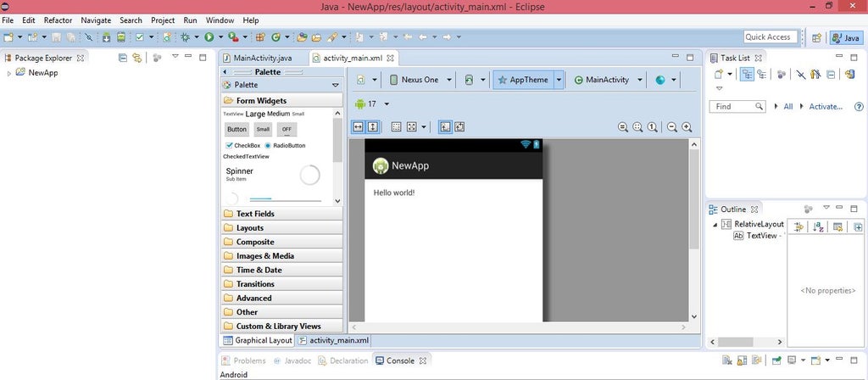
Task: Click the Open Console icon in Console toolbar
Action: [x=815, y=360]
